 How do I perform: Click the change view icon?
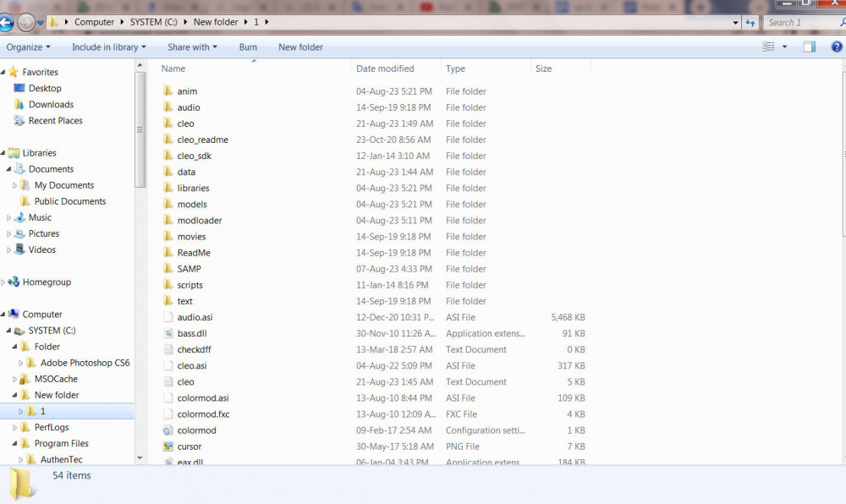pyautogui.click(x=769, y=47)
